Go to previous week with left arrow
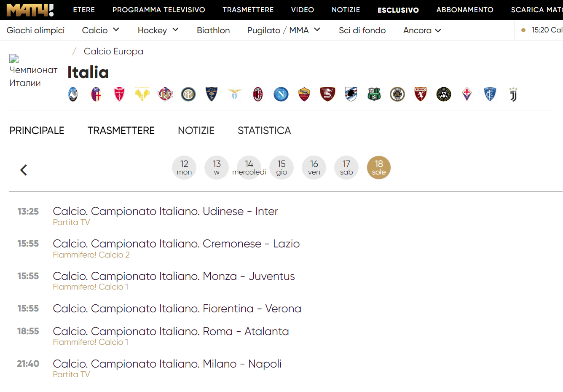This screenshot has width=563, height=392. point(24,170)
